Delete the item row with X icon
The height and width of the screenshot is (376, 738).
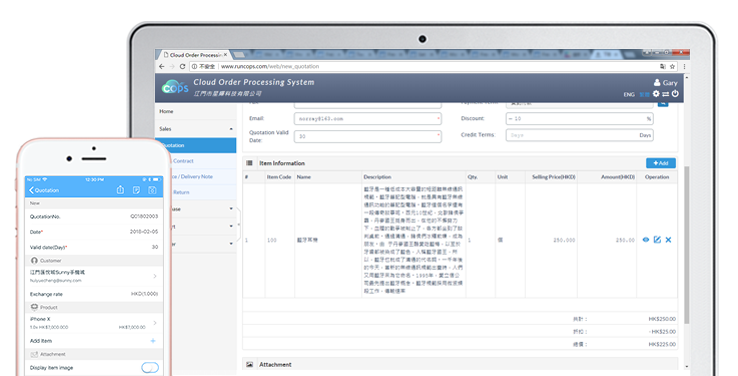(x=668, y=240)
